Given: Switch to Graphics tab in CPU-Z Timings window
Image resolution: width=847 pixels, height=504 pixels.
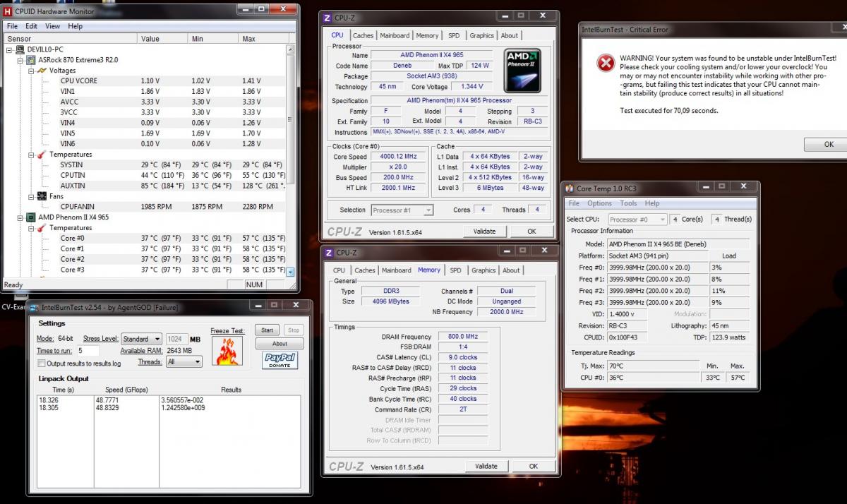Looking at the screenshot, I should pyautogui.click(x=483, y=270).
